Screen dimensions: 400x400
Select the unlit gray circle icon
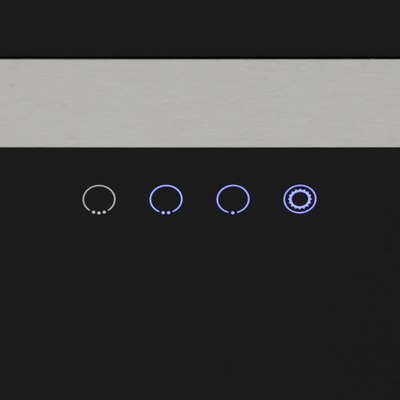(x=99, y=199)
